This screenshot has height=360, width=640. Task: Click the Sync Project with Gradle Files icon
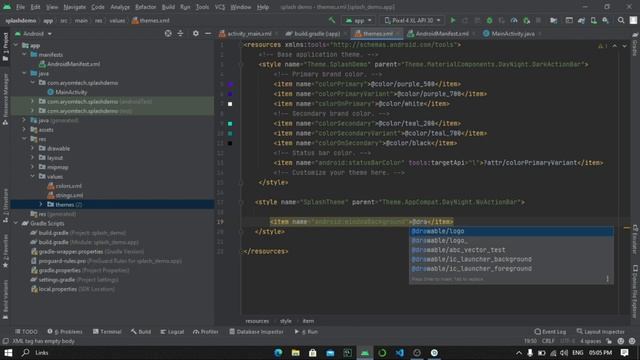tap(581, 20)
